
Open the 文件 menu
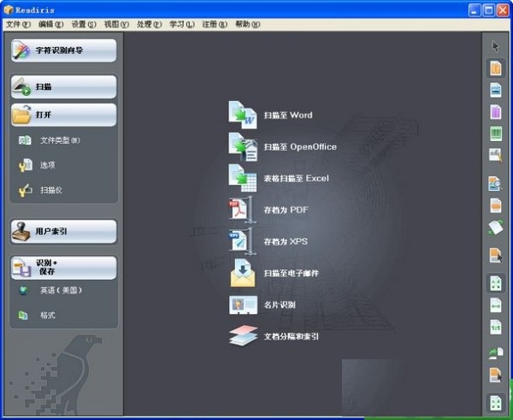coord(18,25)
